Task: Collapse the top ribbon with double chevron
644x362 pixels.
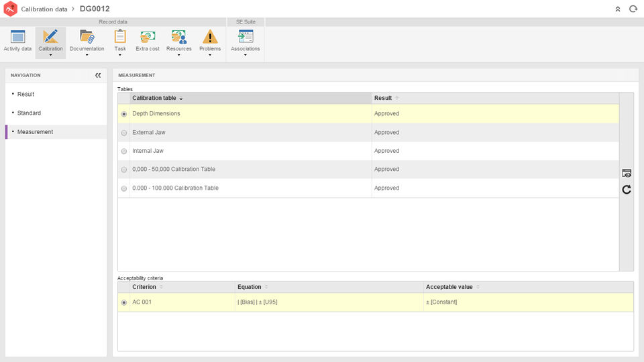Action: pyautogui.click(x=618, y=9)
